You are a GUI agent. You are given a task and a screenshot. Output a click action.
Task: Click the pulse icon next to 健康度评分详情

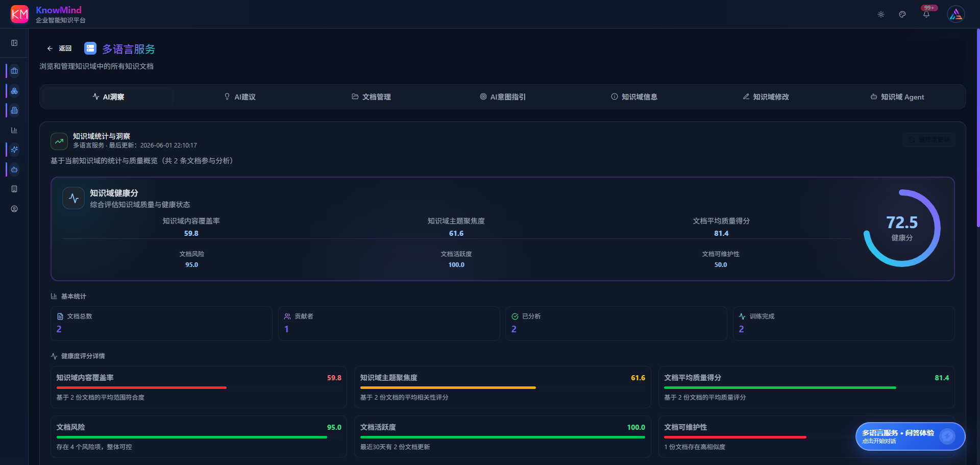tap(54, 356)
